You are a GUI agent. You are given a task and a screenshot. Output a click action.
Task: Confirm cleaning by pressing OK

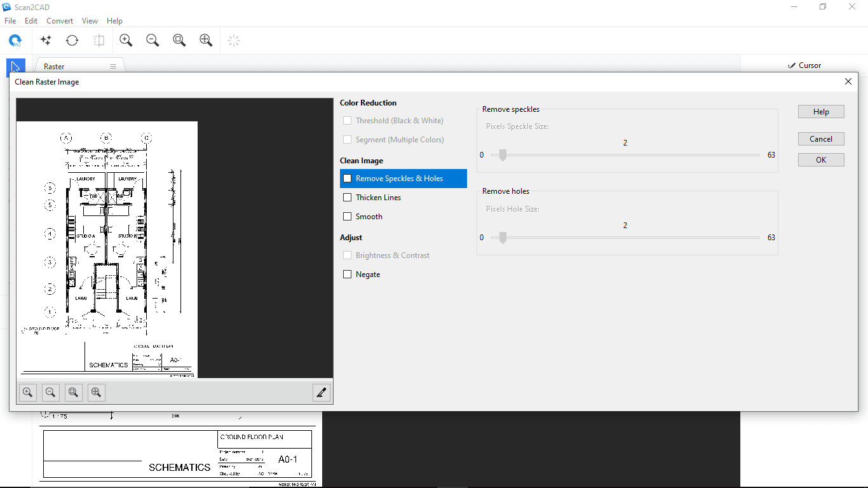click(x=821, y=159)
